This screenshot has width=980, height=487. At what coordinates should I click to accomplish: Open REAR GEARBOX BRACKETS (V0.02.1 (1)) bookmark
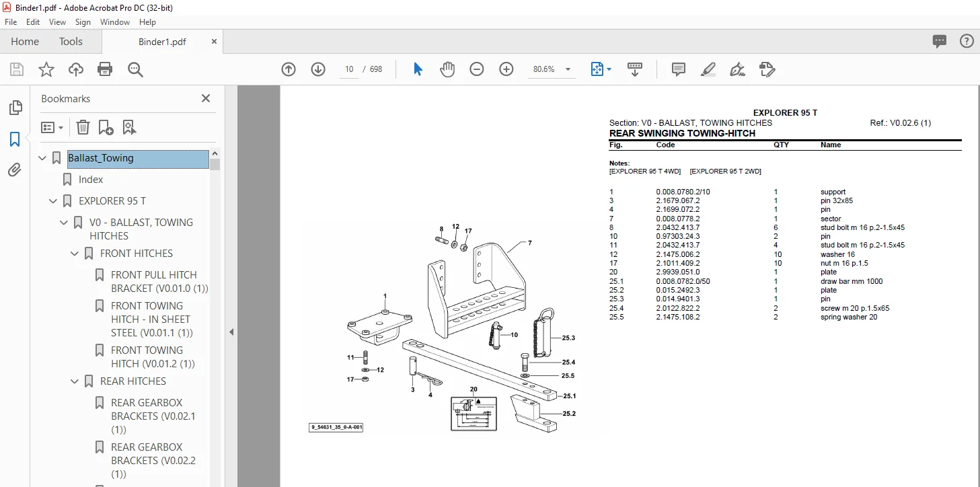pyautogui.click(x=153, y=416)
